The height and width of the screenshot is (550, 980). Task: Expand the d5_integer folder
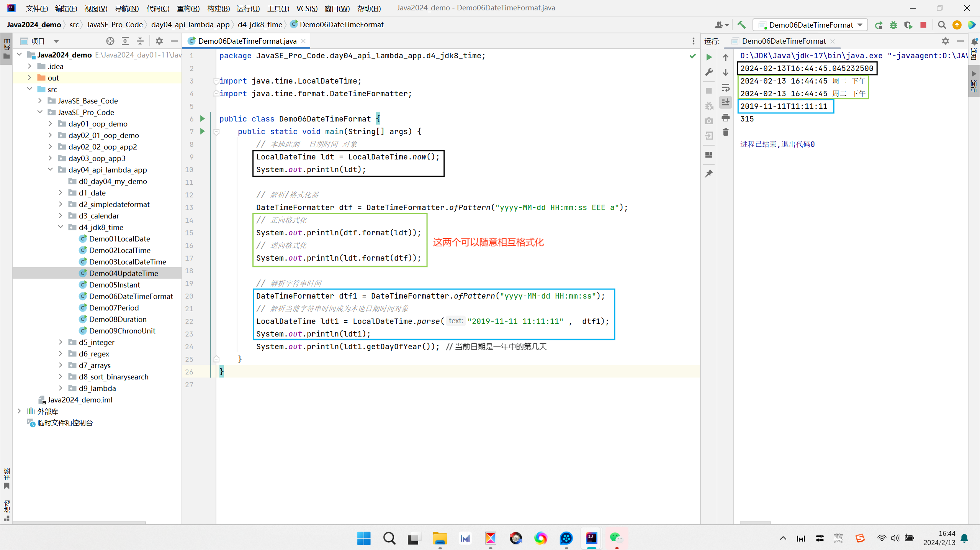[61, 342]
